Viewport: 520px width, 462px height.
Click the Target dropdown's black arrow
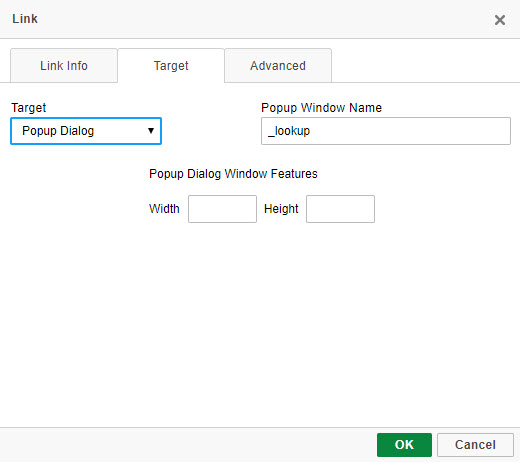[151, 131]
